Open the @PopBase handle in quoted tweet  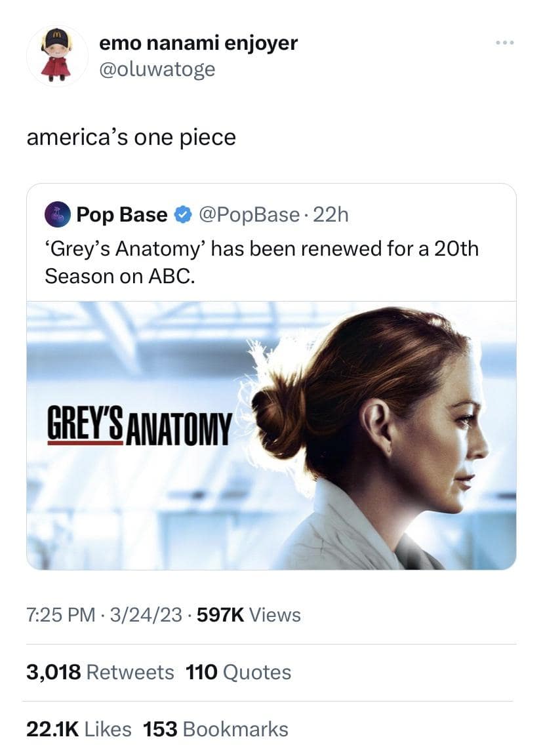248,214
